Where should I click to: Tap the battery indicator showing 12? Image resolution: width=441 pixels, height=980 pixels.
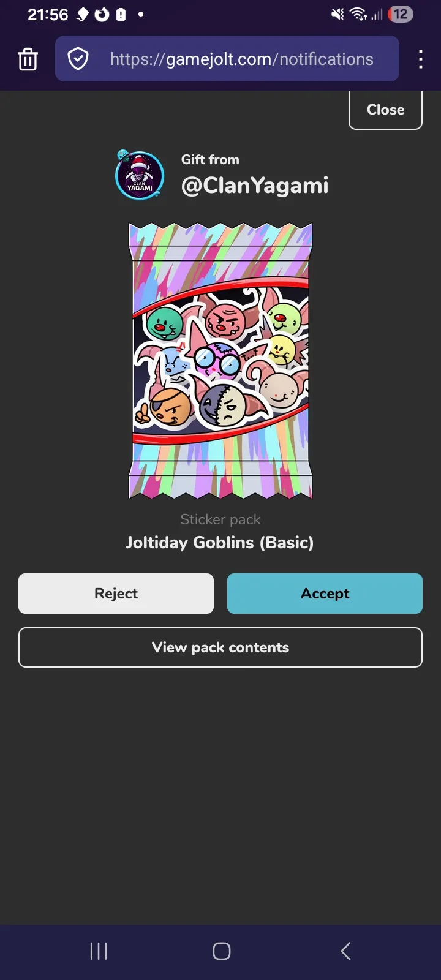tap(401, 14)
